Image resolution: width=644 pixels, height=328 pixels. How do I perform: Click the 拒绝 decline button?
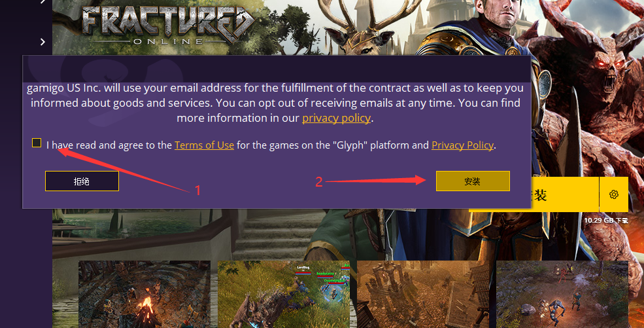[x=82, y=181]
